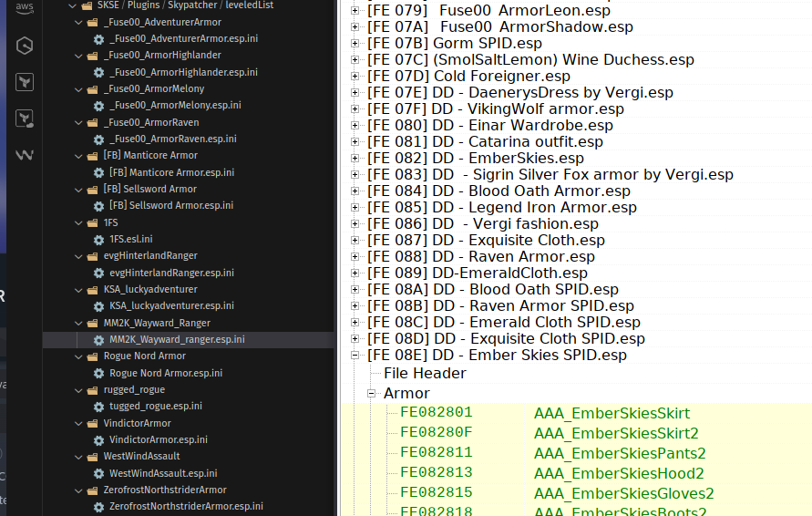812x516 pixels.
Task: Open the AWS panel in activity bar
Action: pos(25,8)
